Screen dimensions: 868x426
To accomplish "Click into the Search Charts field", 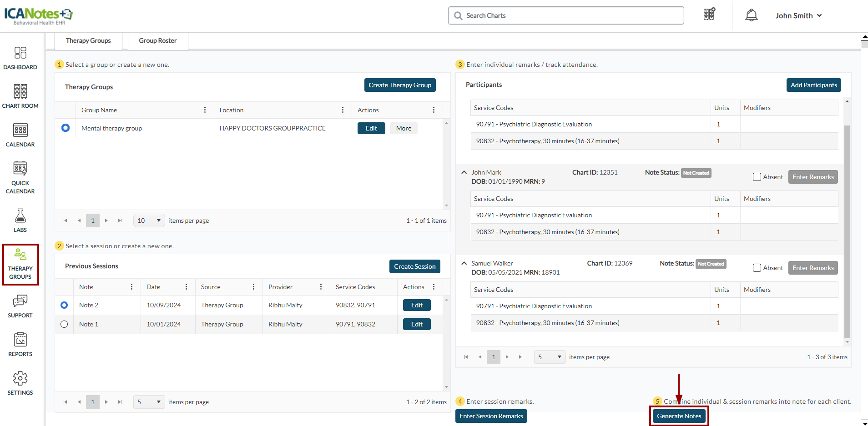I will pyautogui.click(x=566, y=15).
